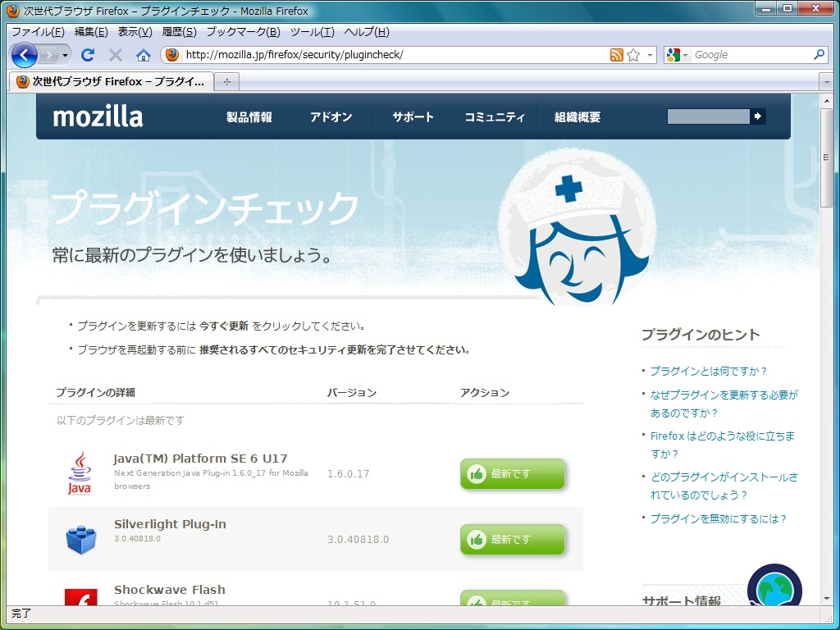Open the back/forward history dropdown arrow
The width and height of the screenshot is (840, 630).
tap(66, 55)
